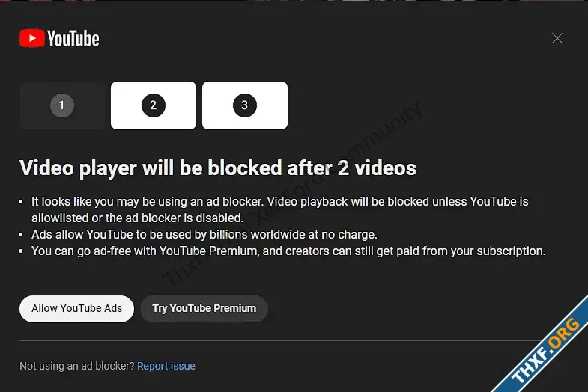This screenshot has width=588, height=392.
Task: Click the Allow YouTube Ads button
Action: tap(76, 309)
